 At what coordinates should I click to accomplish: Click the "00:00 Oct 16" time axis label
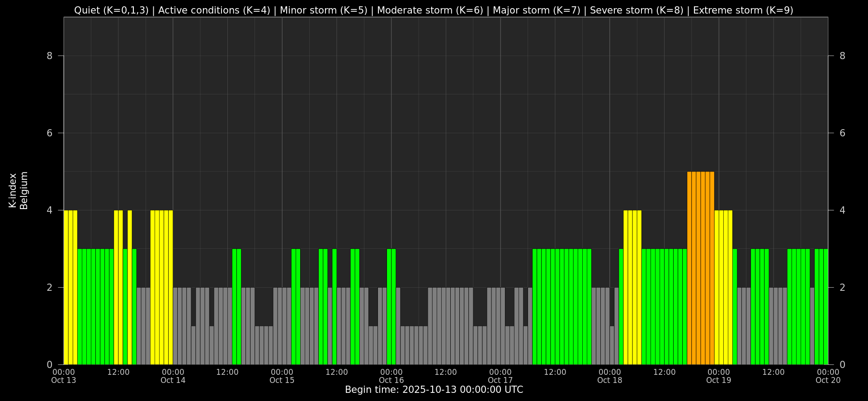392,376
